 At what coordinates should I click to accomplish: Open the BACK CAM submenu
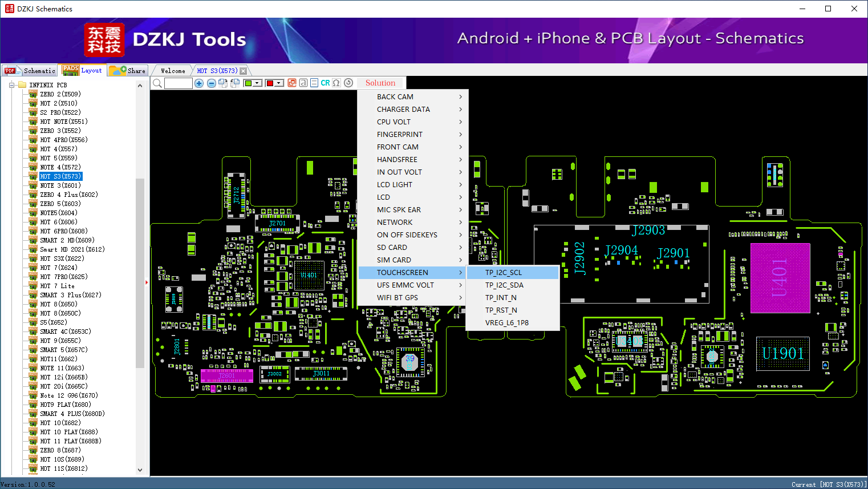pos(413,97)
